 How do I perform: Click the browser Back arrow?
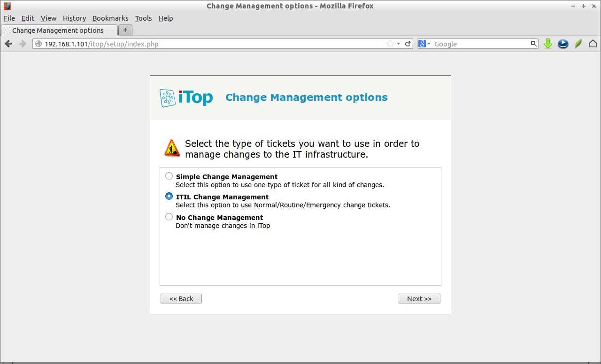[x=8, y=44]
